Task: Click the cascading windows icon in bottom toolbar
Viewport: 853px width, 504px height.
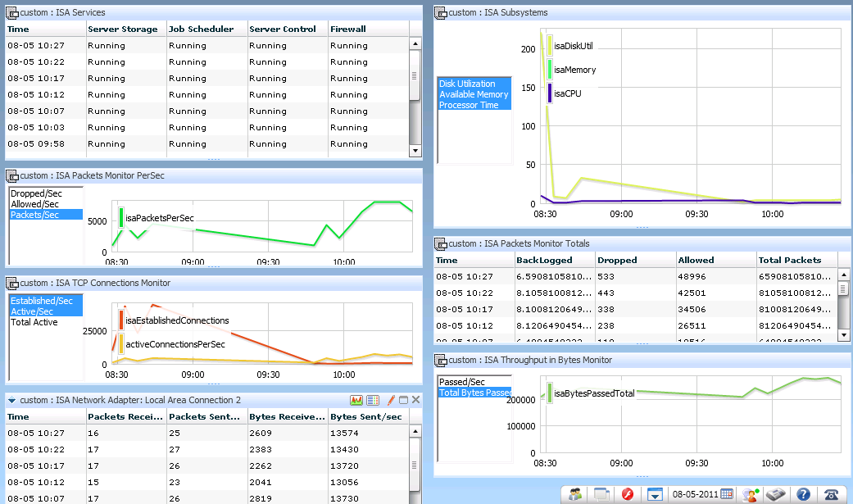Action: point(601,494)
